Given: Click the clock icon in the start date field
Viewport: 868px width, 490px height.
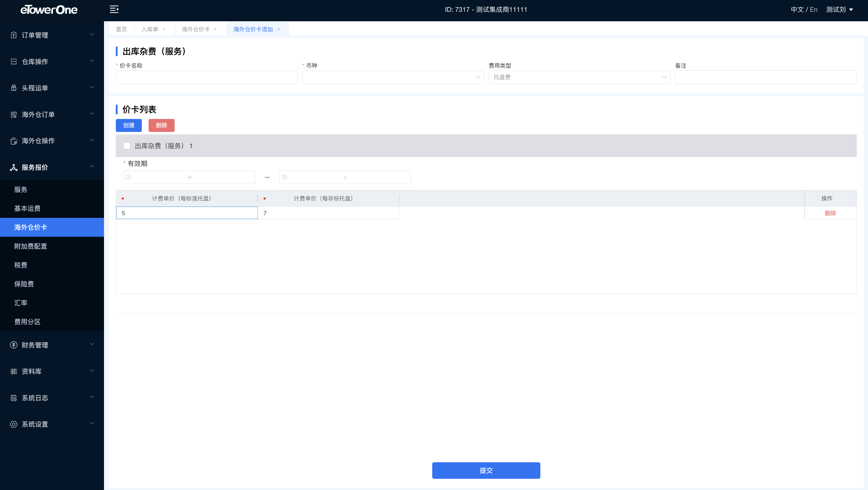Looking at the screenshot, I should pos(129,177).
